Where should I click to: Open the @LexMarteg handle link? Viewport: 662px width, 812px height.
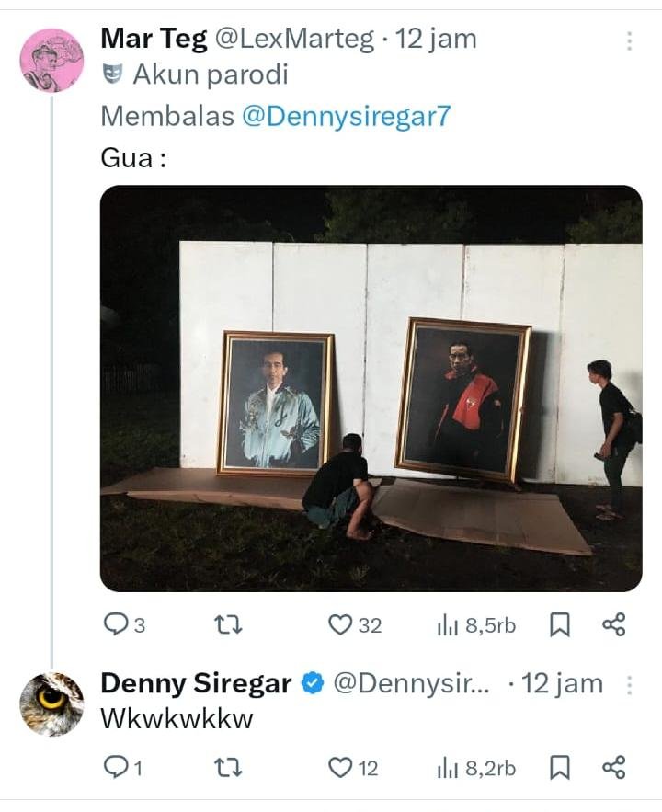(294, 40)
